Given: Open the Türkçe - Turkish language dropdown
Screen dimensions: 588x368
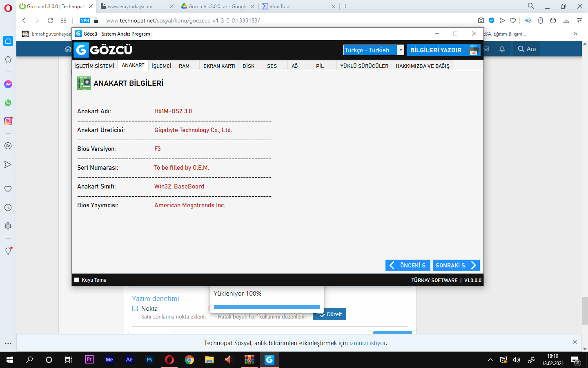Looking at the screenshot, I should point(374,50).
